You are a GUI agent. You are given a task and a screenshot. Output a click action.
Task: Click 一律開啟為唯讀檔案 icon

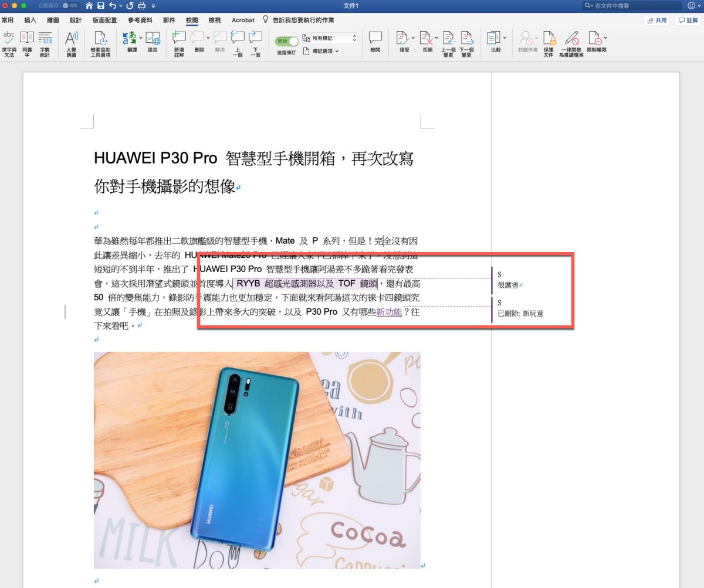pyautogui.click(x=571, y=39)
